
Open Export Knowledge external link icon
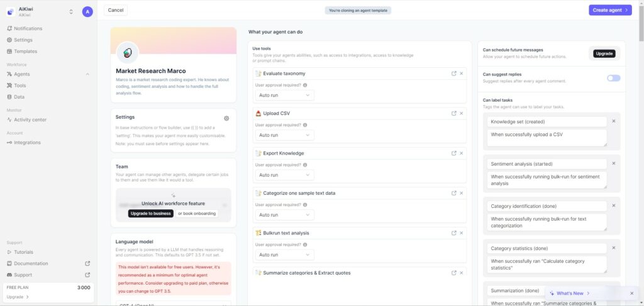[x=454, y=153]
